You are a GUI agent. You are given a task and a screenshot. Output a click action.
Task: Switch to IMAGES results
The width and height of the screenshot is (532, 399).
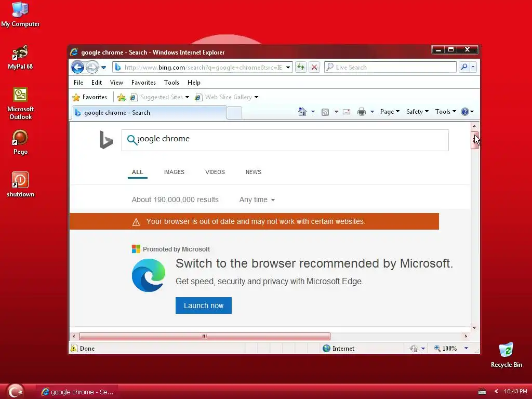tap(174, 172)
